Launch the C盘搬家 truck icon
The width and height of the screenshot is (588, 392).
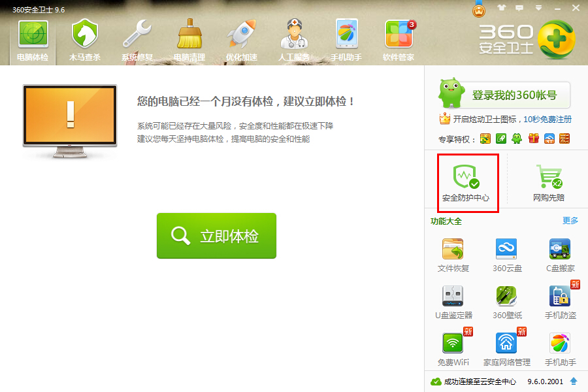(x=561, y=255)
